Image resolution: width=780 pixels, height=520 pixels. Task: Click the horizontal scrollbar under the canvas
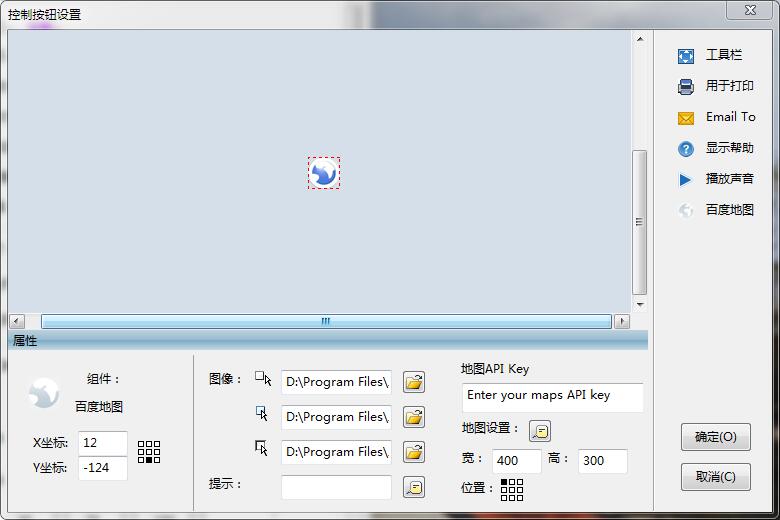[325, 321]
